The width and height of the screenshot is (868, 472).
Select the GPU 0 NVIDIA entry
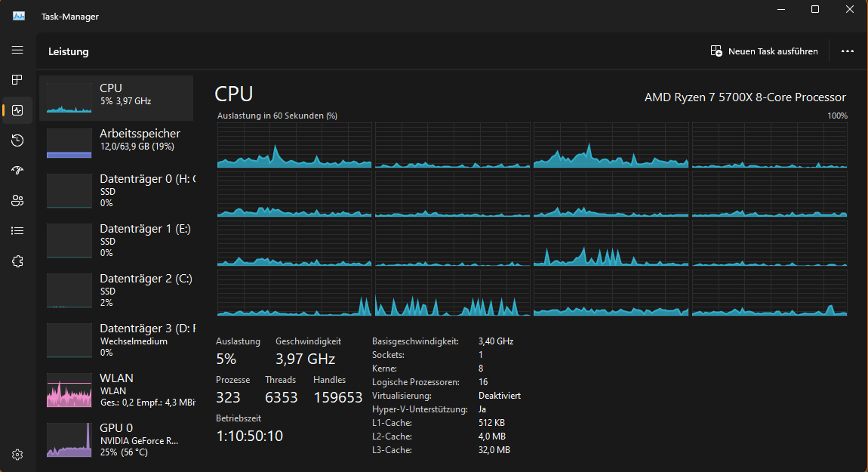[x=116, y=440]
